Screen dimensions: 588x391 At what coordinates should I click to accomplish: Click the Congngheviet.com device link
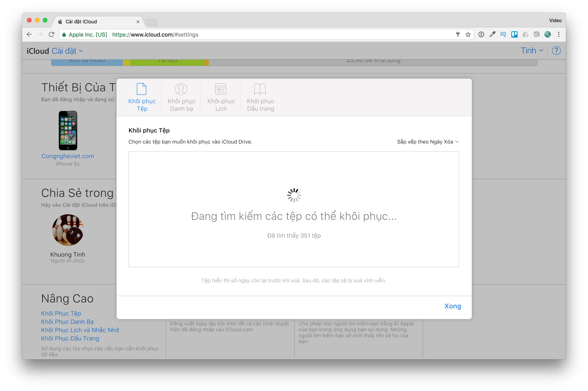click(x=68, y=156)
